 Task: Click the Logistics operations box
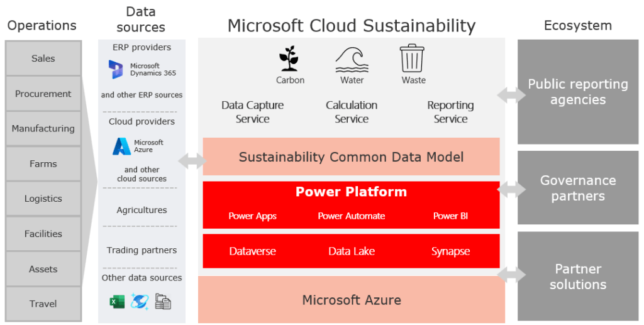click(43, 199)
